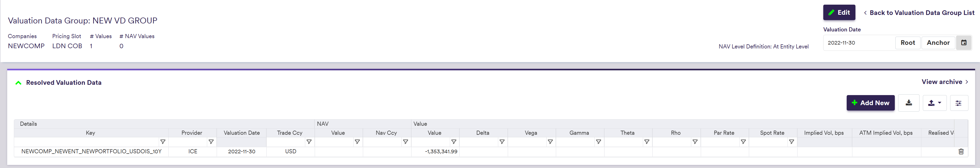Select the Anchor valuation date option

pyautogui.click(x=938, y=43)
